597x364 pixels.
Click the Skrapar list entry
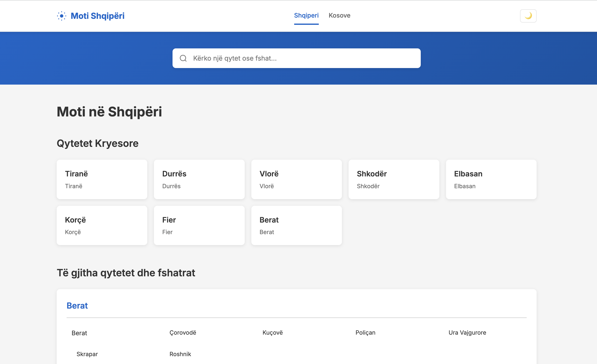[87, 354]
